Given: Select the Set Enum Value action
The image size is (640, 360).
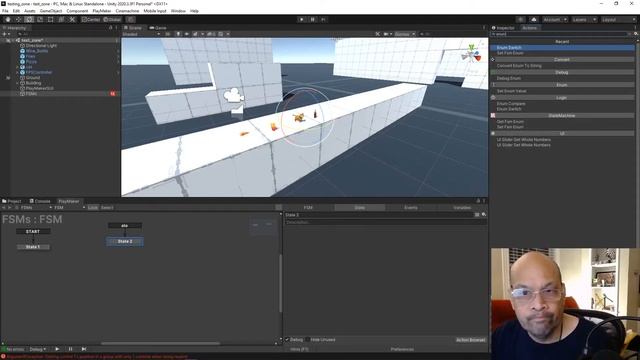Looking at the screenshot, I should point(511,91).
